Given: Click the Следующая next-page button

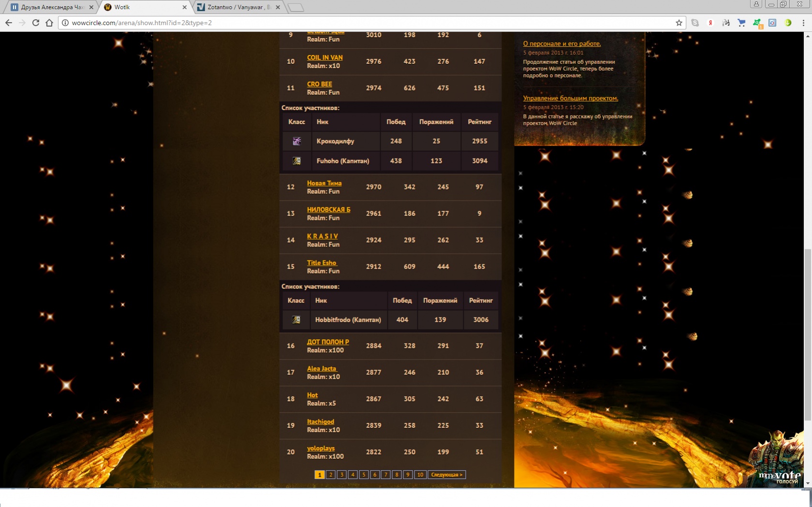Looking at the screenshot, I should tap(446, 475).
